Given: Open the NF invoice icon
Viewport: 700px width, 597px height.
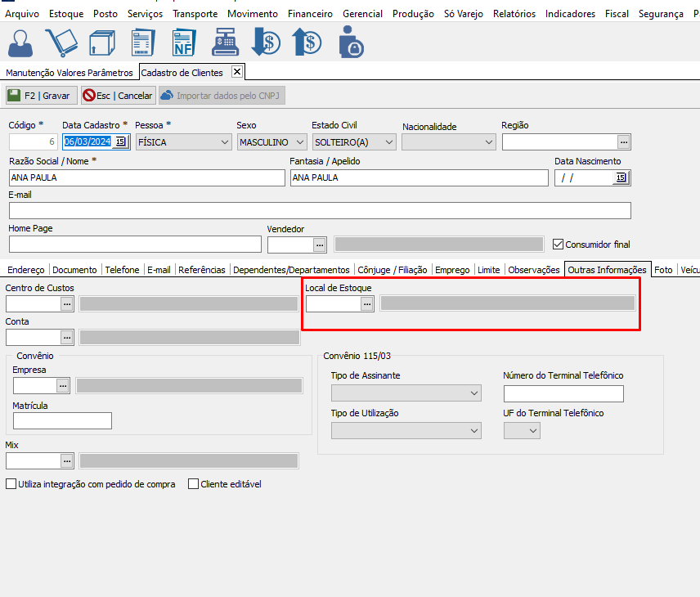Looking at the screenshot, I should [x=183, y=42].
